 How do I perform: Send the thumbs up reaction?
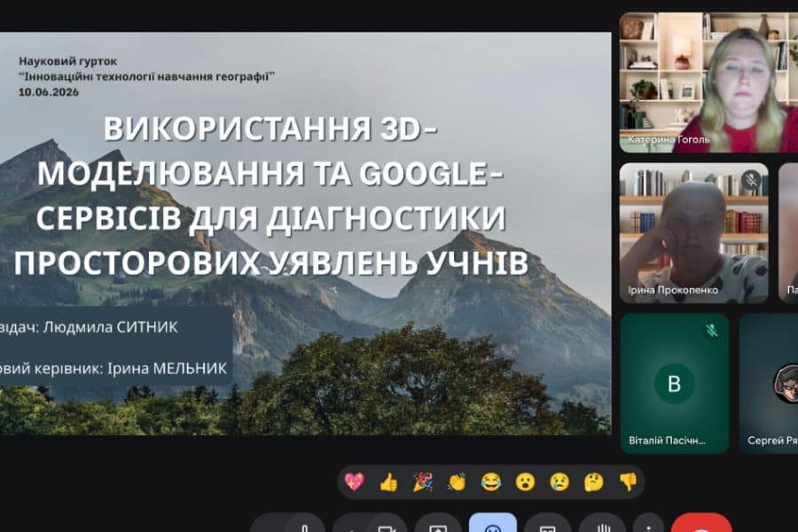(x=389, y=481)
